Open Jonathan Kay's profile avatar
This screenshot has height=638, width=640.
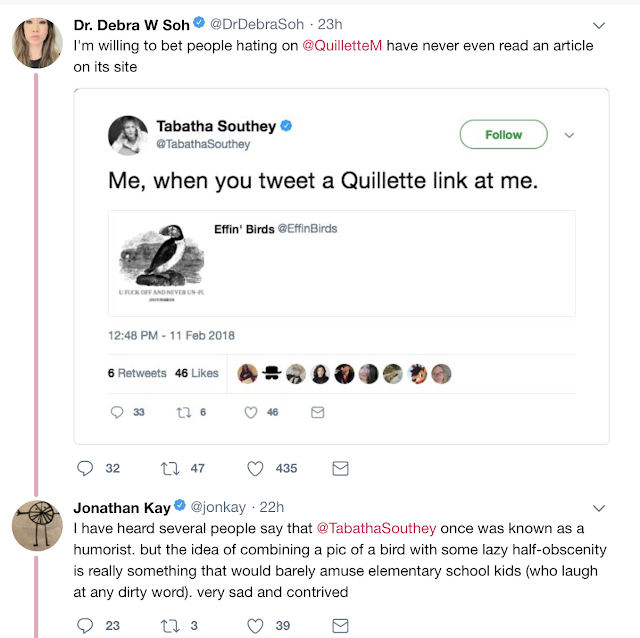click(37, 526)
